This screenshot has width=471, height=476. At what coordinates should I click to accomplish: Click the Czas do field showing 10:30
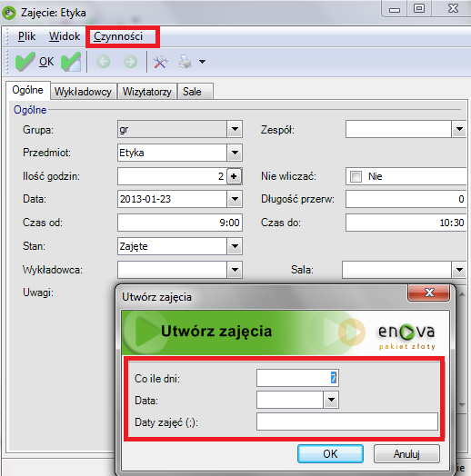click(x=406, y=223)
